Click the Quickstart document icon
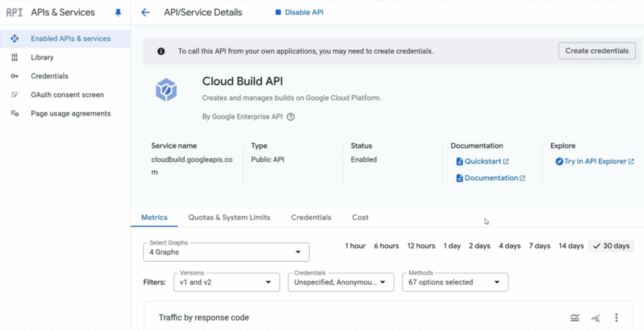 459,161
